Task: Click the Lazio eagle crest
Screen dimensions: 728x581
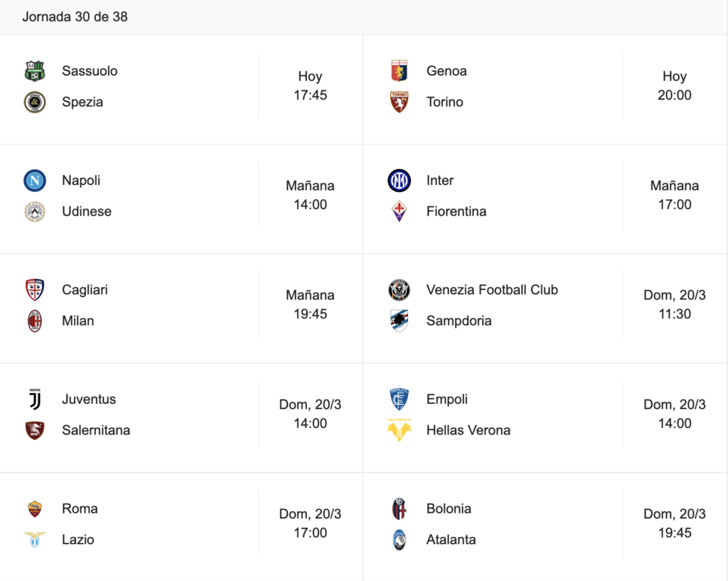Action: tap(35, 540)
